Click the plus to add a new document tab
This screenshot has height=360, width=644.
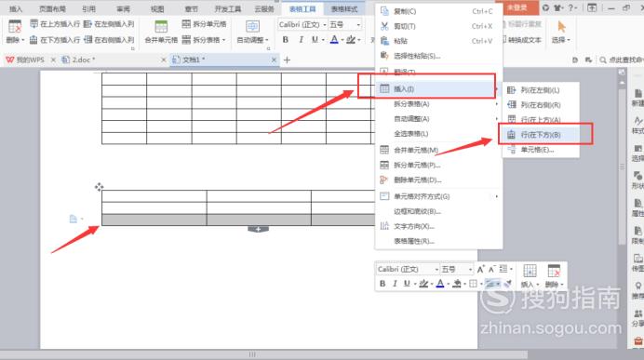[x=287, y=60]
